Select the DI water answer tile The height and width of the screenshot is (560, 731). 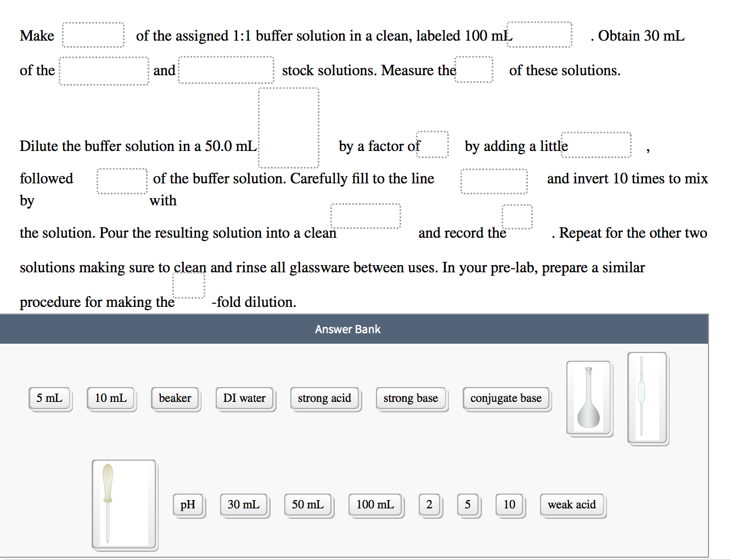tap(245, 398)
